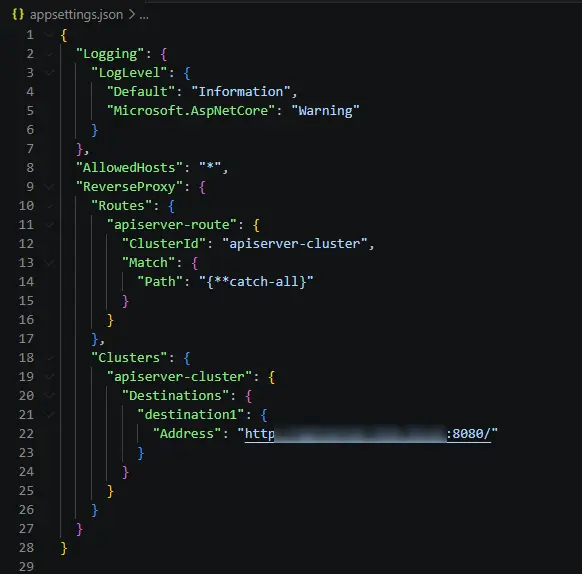Click the closing brace on line 6
The height and width of the screenshot is (574, 582).
pyautogui.click(x=95, y=130)
